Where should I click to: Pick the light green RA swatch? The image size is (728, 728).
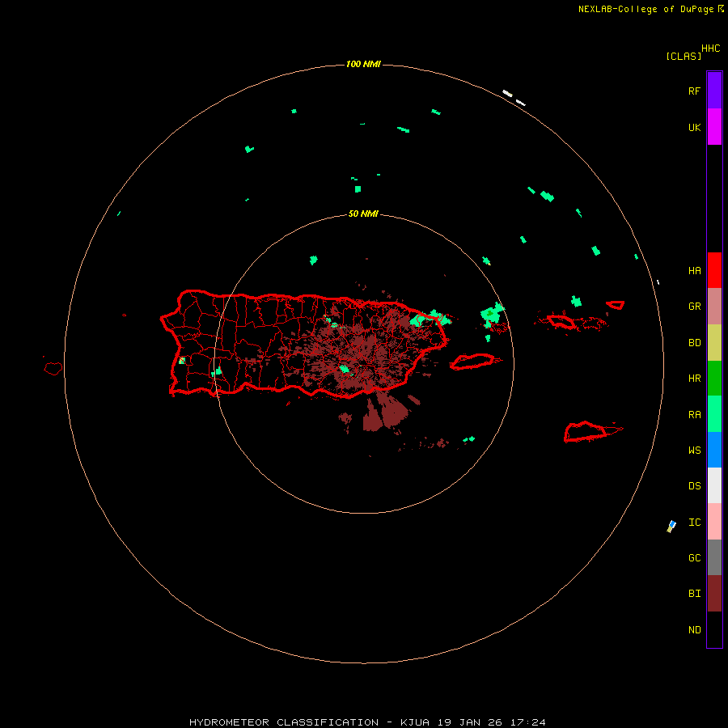(x=714, y=414)
